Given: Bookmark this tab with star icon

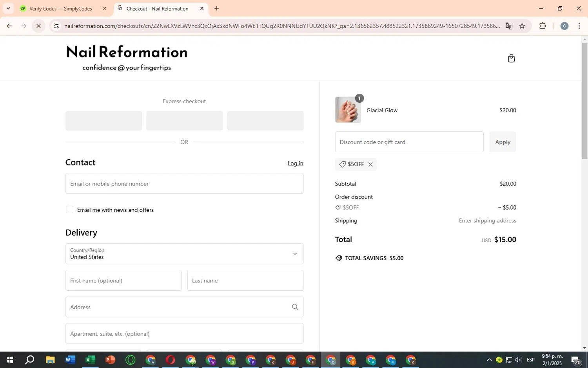Looking at the screenshot, I should [522, 26].
